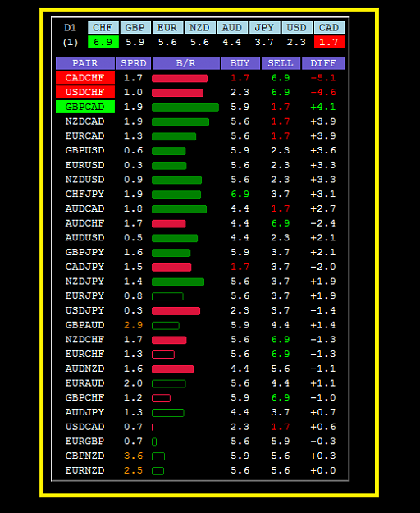The height and width of the screenshot is (513, 420).
Task: Select the NZDCAD pair row
Action: (85, 121)
